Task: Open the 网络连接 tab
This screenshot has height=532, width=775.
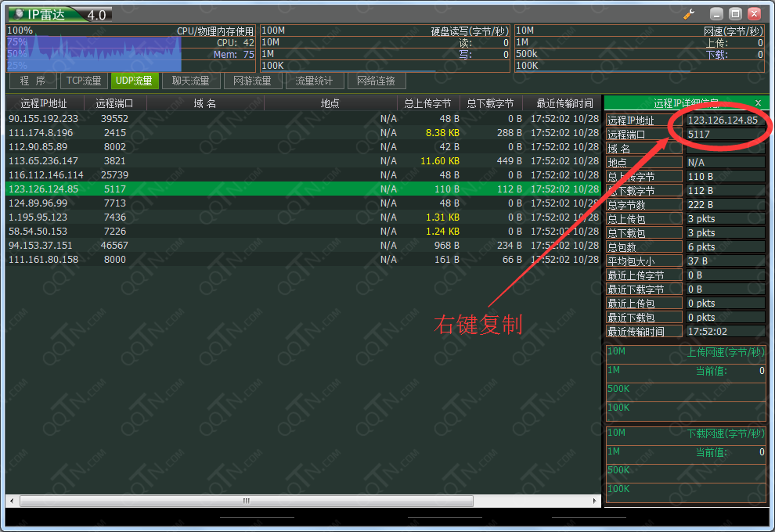Action: 377,81
